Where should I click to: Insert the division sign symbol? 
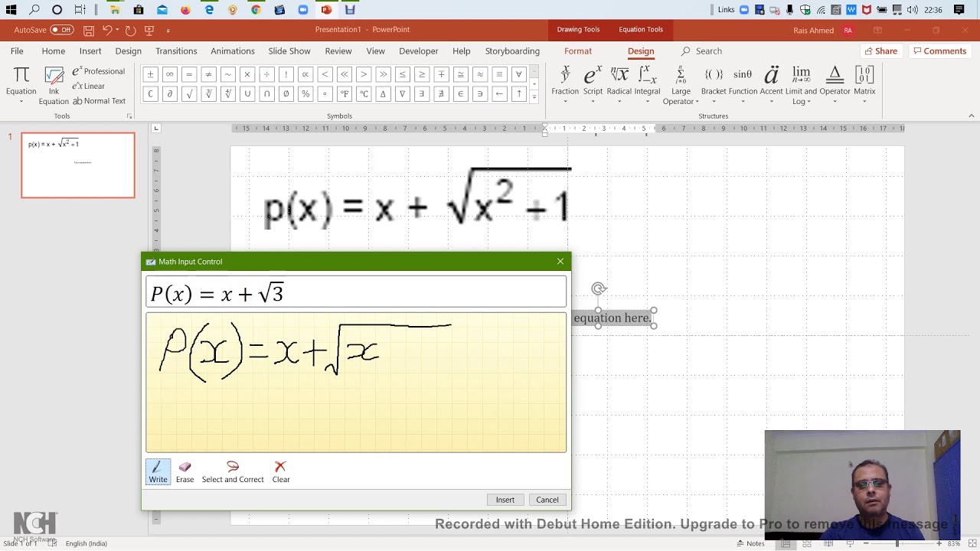tap(266, 74)
